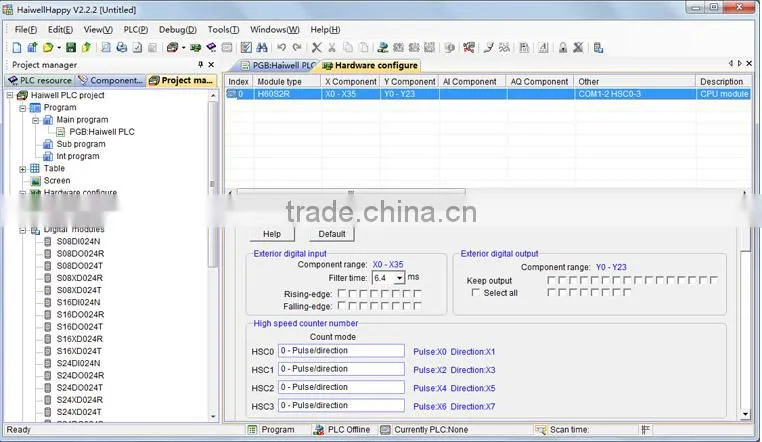Click the padlock icon in the toolbar
Screen dimensions: 762x442
coord(563,48)
